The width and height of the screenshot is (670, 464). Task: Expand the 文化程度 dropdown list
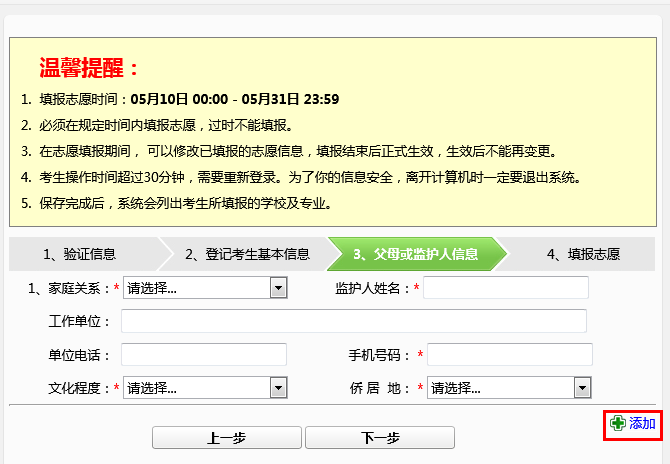(205, 388)
